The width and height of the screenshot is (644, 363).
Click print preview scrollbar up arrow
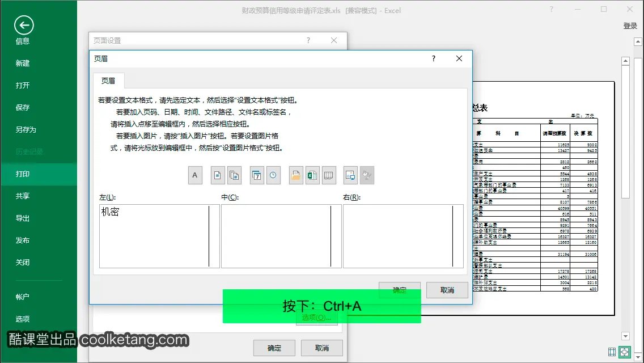tap(625, 61)
